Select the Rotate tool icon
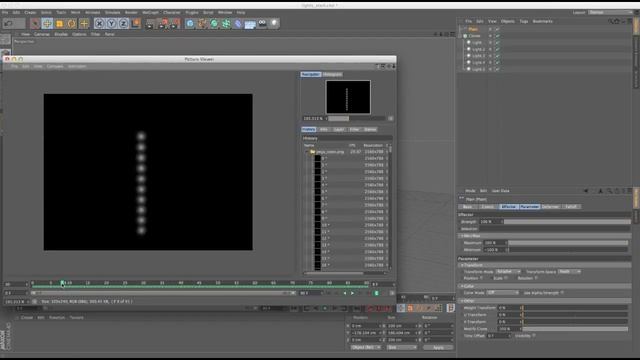The width and height of the screenshot is (640, 360). (72, 24)
